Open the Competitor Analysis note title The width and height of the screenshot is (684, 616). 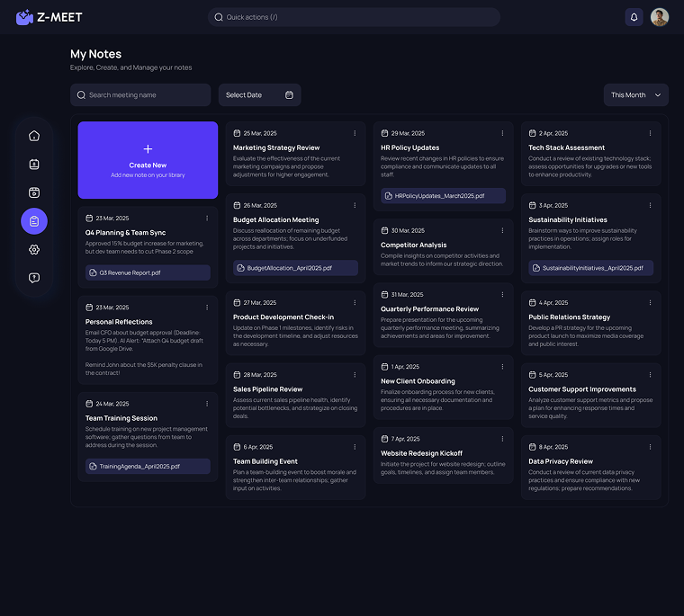tap(413, 245)
